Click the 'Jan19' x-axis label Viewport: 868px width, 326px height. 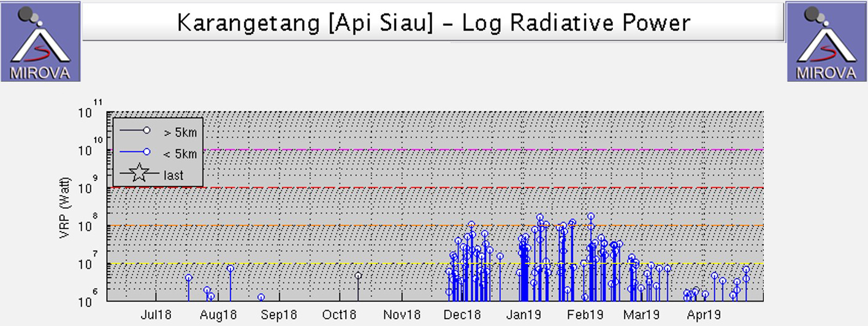(524, 315)
